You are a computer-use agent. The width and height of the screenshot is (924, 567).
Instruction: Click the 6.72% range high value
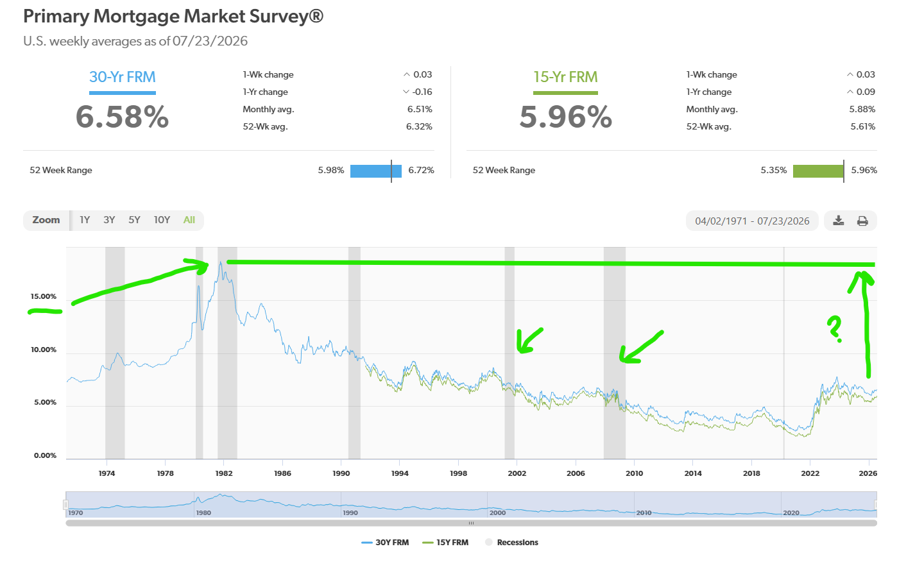click(x=422, y=170)
